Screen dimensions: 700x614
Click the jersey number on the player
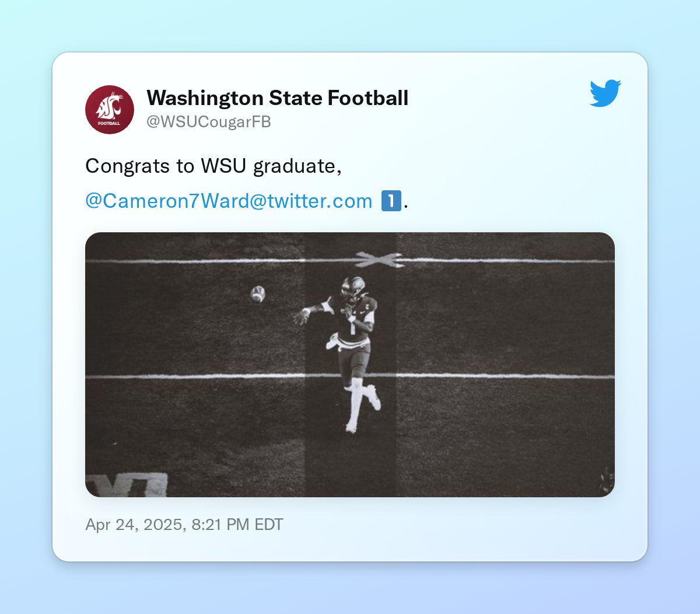click(x=352, y=327)
